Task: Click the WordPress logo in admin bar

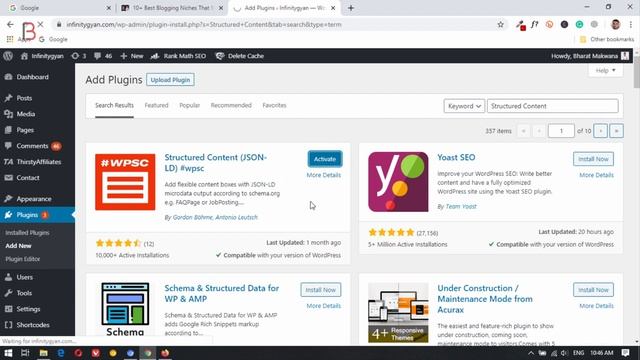Action: pos(8,56)
